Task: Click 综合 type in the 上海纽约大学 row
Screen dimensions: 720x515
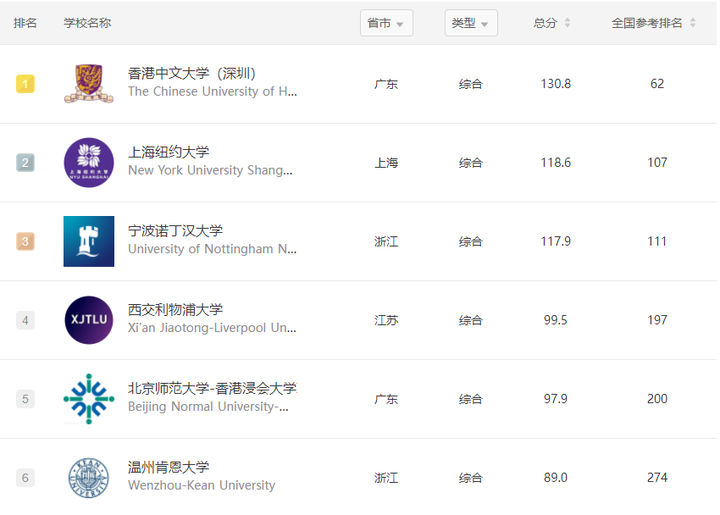Action: [x=471, y=163]
